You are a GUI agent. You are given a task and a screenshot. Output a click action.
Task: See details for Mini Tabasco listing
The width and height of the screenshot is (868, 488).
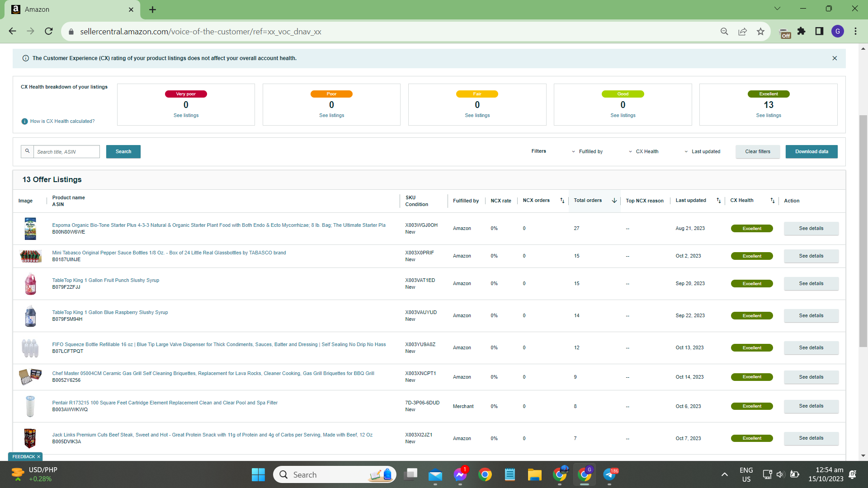(811, 256)
